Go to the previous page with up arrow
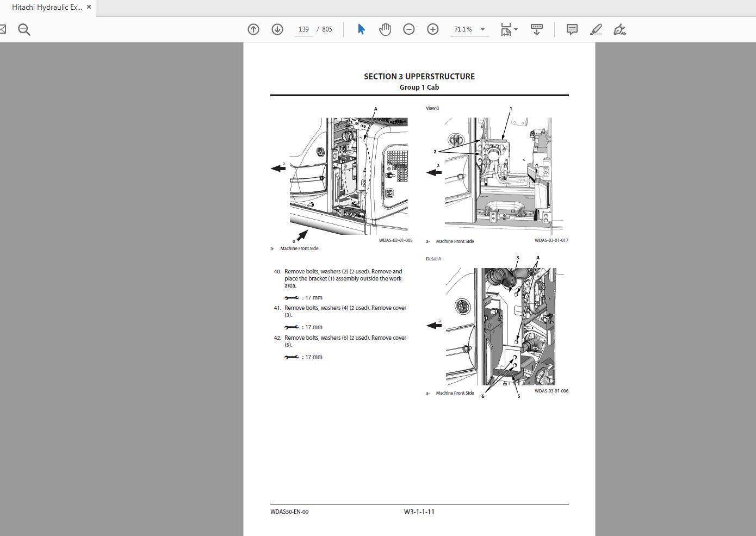This screenshot has height=536, width=756. click(253, 29)
